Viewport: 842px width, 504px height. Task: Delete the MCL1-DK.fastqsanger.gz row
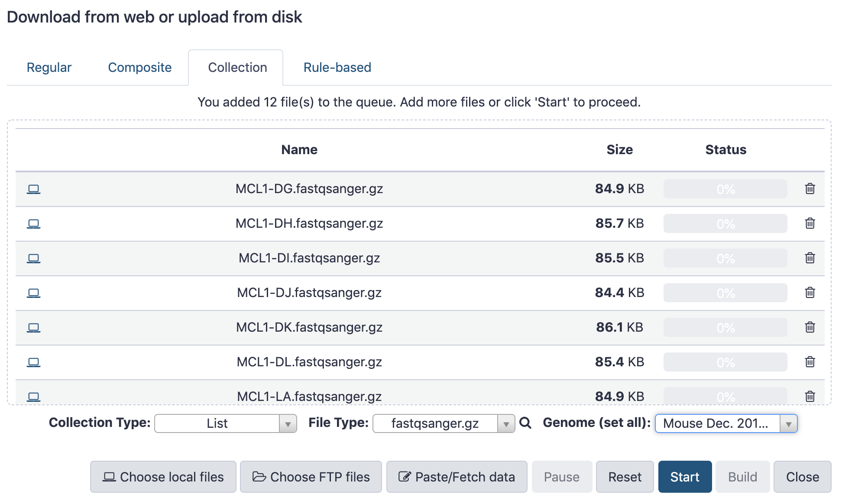[x=810, y=327]
